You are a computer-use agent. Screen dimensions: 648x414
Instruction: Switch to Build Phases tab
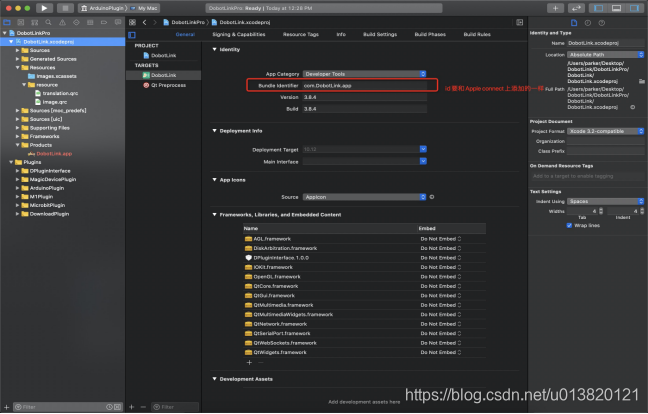(430, 34)
